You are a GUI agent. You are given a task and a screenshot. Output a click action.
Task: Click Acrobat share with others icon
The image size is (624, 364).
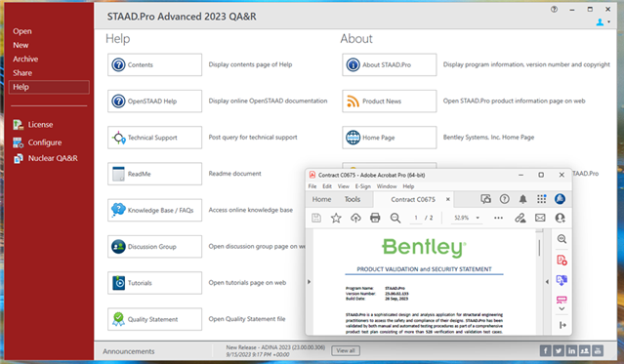coord(560,218)
